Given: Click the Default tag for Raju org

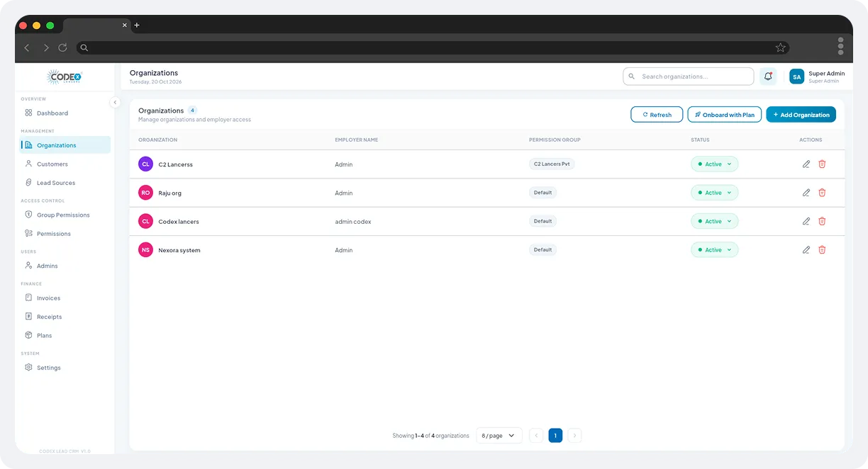Looking at the screenshot, I should click(x=543, y=193).
